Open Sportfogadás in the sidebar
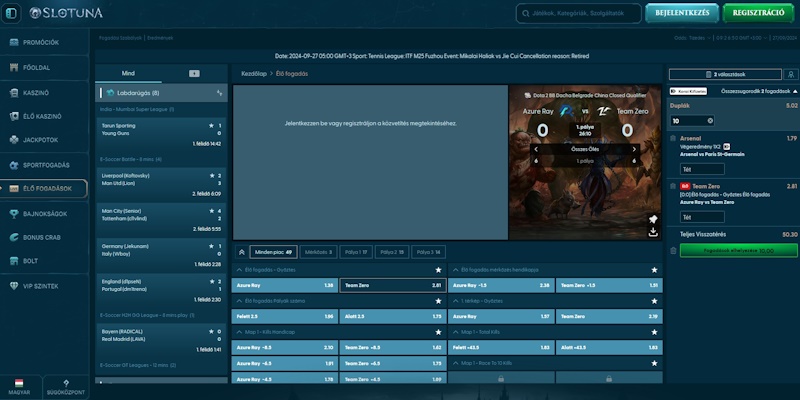Image resolution: width=800 pixels, height=400 pixels. click(46, 165)
